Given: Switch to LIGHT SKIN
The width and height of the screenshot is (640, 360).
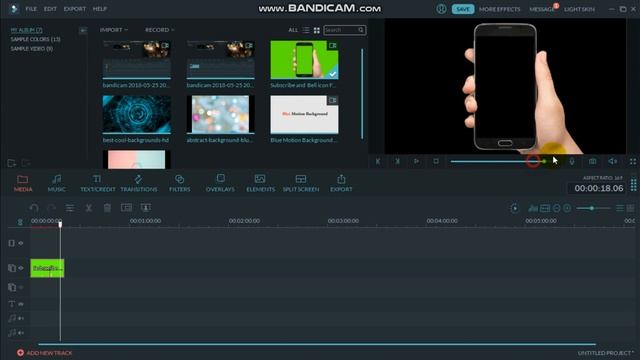Looking at the screenshot, I should [579, 9].
